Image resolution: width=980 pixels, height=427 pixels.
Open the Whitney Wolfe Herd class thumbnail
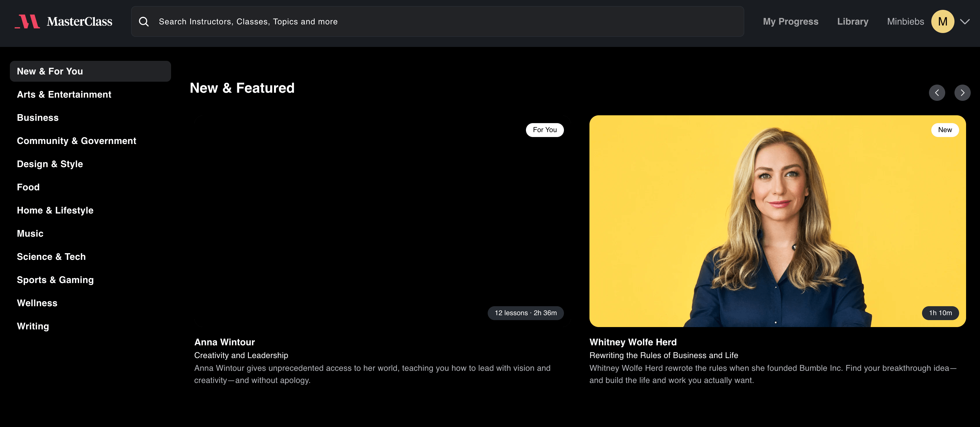pos(777,221)
